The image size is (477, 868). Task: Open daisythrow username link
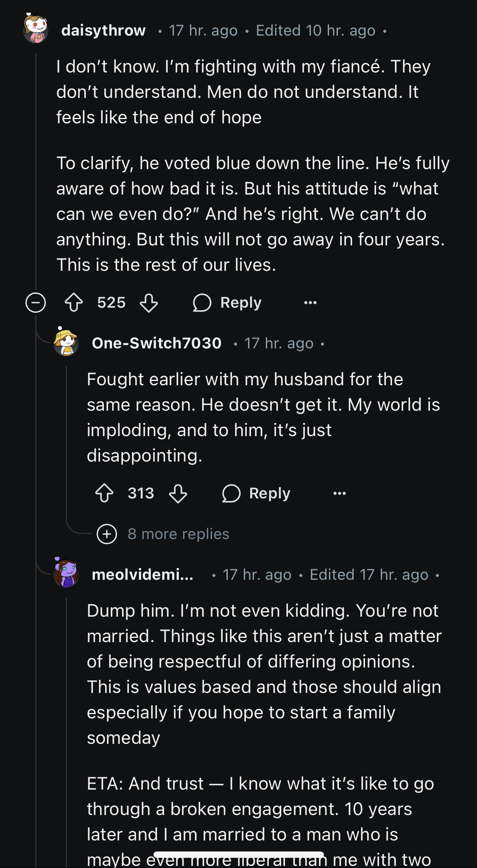pyautogui.click(x=103, y=31)
